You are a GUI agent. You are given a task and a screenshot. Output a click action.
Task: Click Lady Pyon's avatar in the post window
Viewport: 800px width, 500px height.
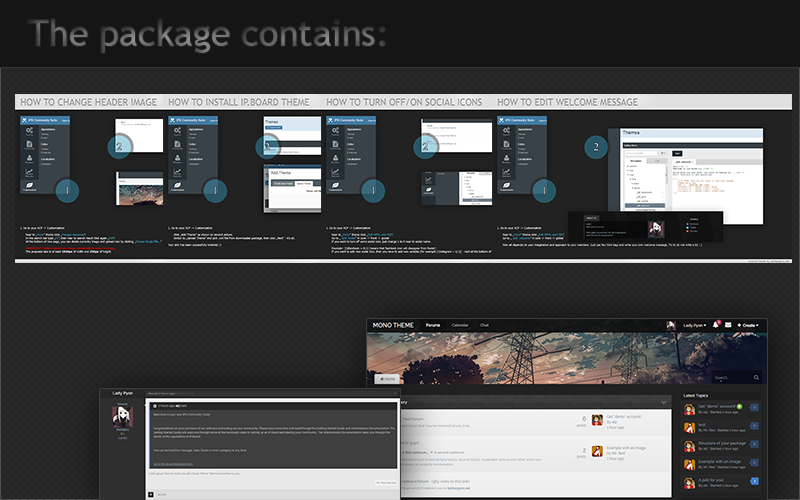pos(122,416)
